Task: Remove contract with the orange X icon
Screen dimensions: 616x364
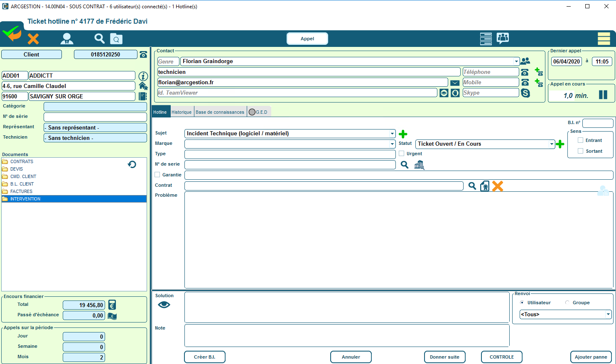Action: tap(498, 186)
